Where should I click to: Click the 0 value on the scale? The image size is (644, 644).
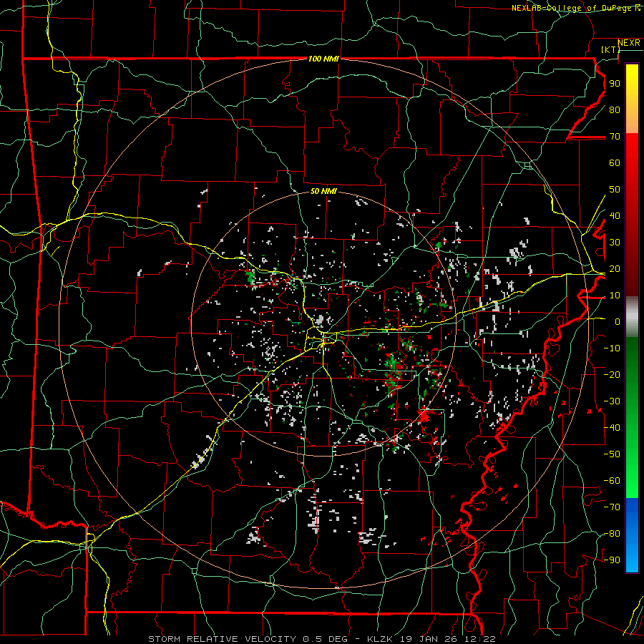pyautogui.click(x=618, y=321)
